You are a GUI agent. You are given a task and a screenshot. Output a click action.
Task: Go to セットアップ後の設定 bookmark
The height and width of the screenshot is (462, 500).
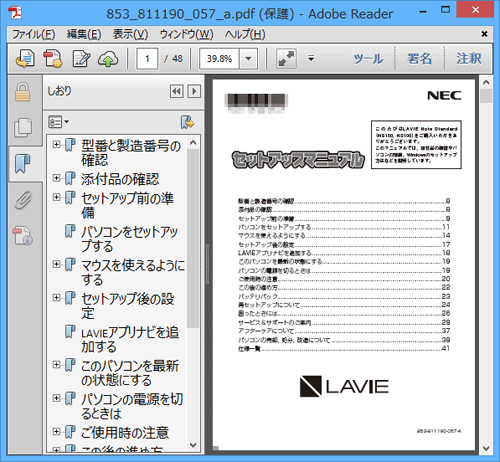(x=127, y=305)
